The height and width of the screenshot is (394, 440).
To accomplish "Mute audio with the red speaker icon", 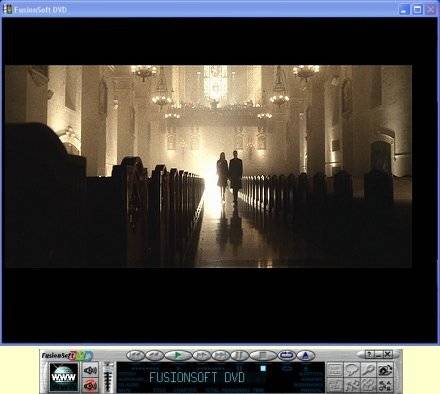I will [90, 385].
